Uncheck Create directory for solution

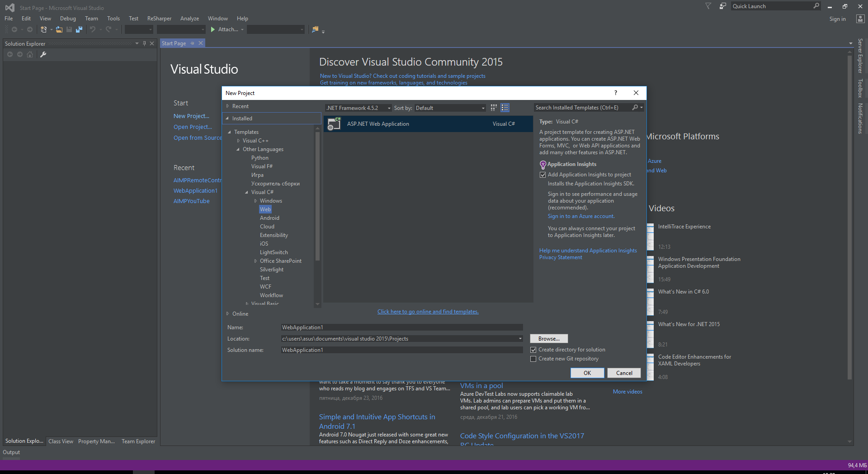[x=533, y=350]
